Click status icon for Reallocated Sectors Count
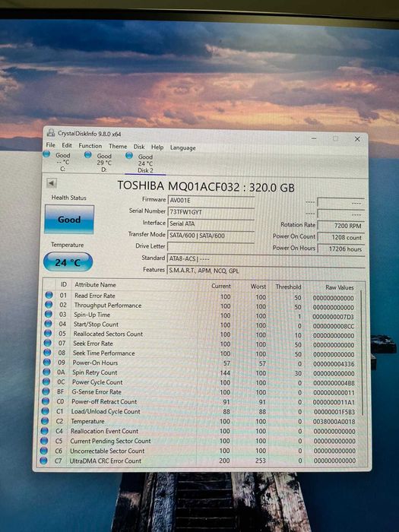399x532 pixels. point(47,333)
